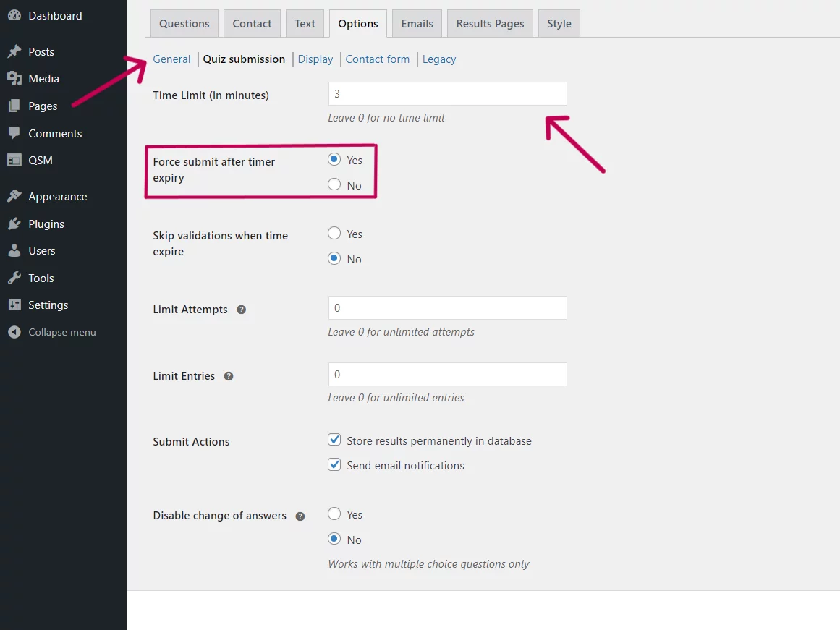Select Yes for Skip validations when time expire
The image size is (840, 630).
pyautogui.click(x=334, y=233)
